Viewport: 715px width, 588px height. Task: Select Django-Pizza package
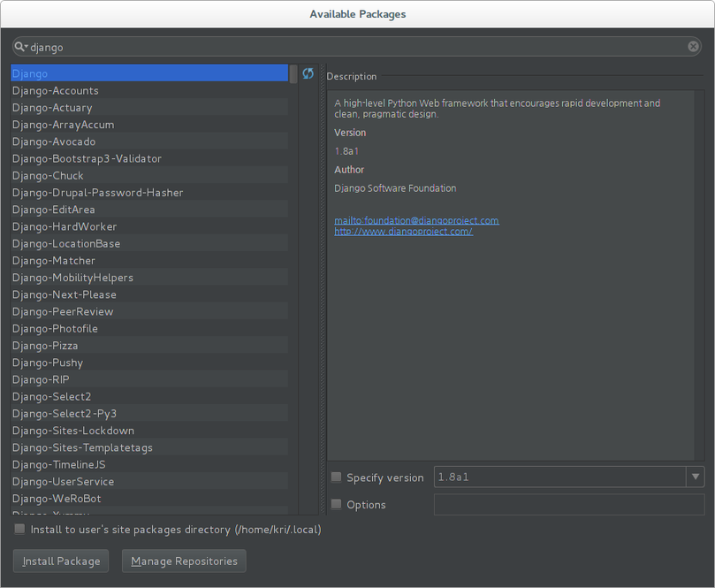[149, 346]
